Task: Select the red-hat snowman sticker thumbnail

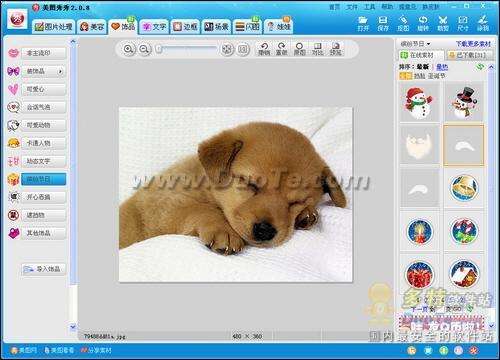Action: pyautogui.click(x=419, y=102)
